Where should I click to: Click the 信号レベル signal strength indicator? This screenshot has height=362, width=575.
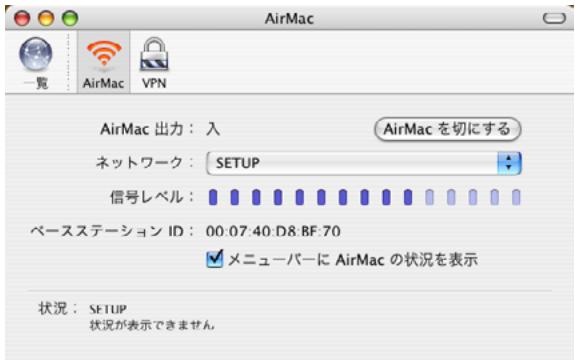tap(364, 197)
